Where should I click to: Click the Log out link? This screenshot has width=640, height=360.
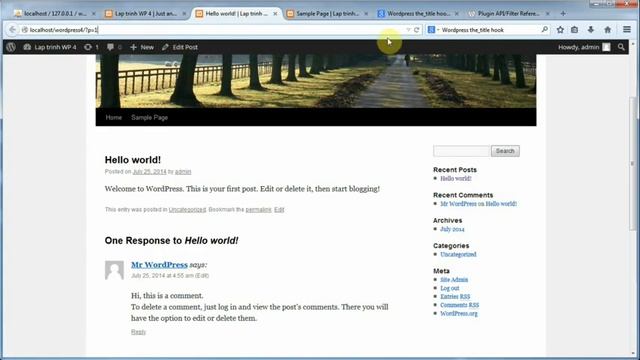(449, 288)
